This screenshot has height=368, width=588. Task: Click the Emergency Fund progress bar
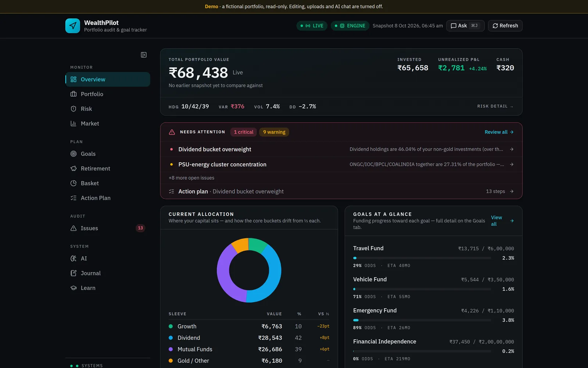tap(422, 320)
